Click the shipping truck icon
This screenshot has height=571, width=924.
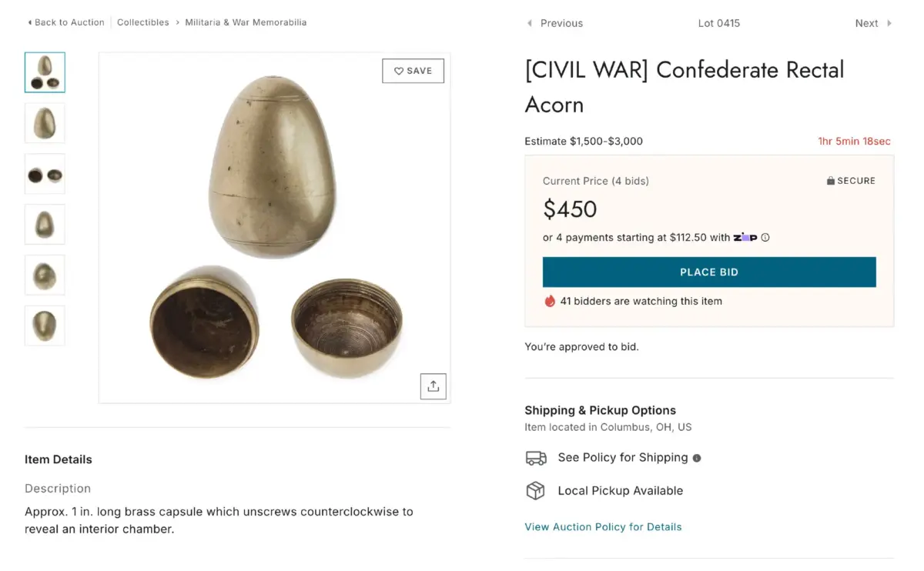coord(536,458)
